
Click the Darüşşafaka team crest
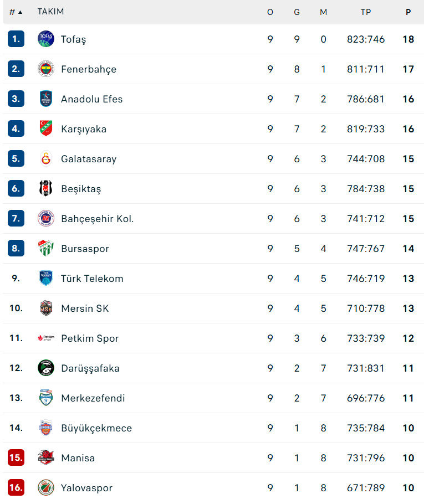45,368
